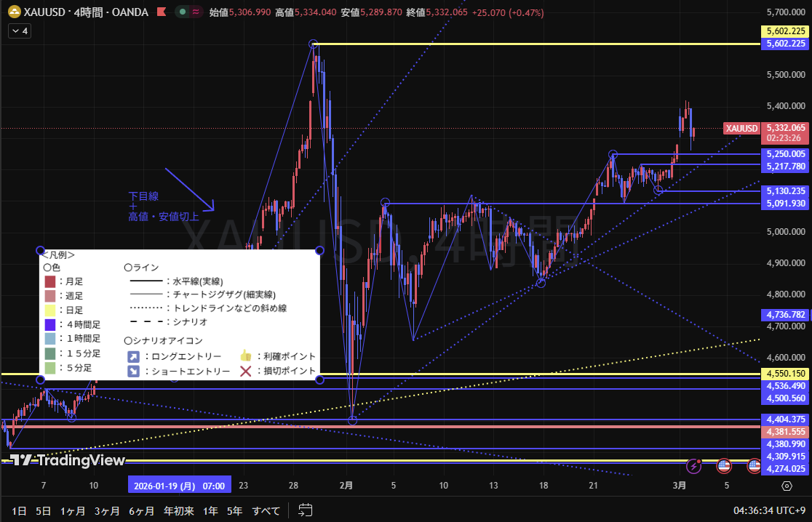Open the go-to-date calendar icon

(306, 510)
